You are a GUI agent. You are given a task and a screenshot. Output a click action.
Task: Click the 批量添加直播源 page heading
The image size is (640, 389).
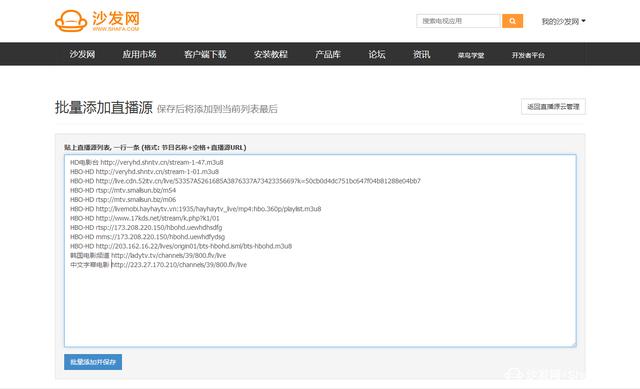[104, 108]
